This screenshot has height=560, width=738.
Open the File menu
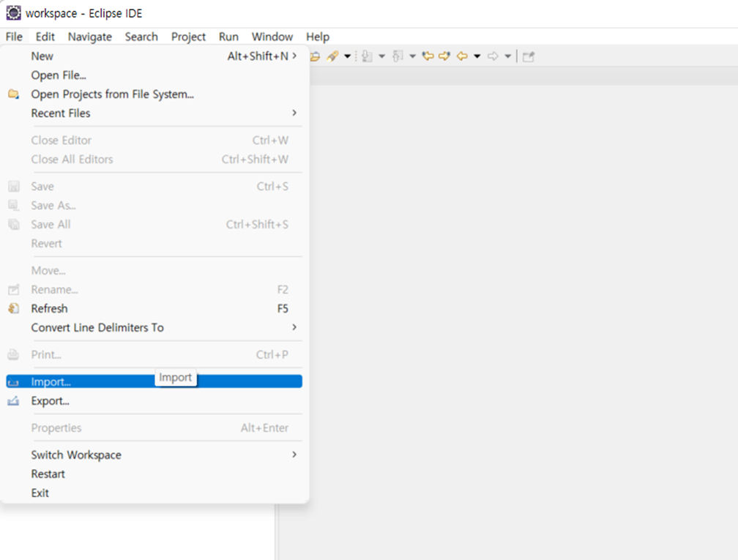tap(14, 37)
